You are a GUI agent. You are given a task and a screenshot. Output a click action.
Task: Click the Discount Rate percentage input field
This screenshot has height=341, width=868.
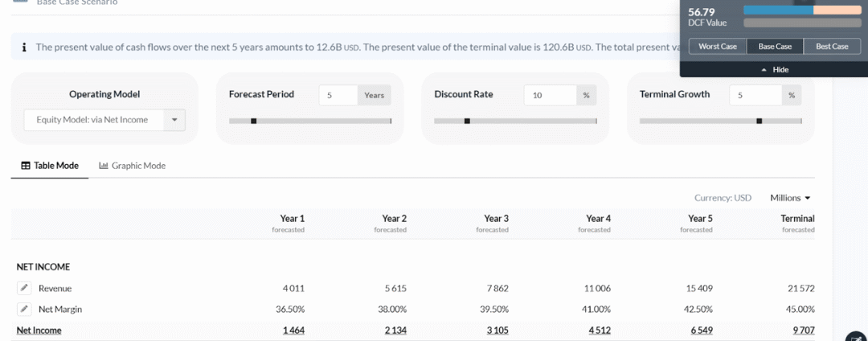click(550, 95)
